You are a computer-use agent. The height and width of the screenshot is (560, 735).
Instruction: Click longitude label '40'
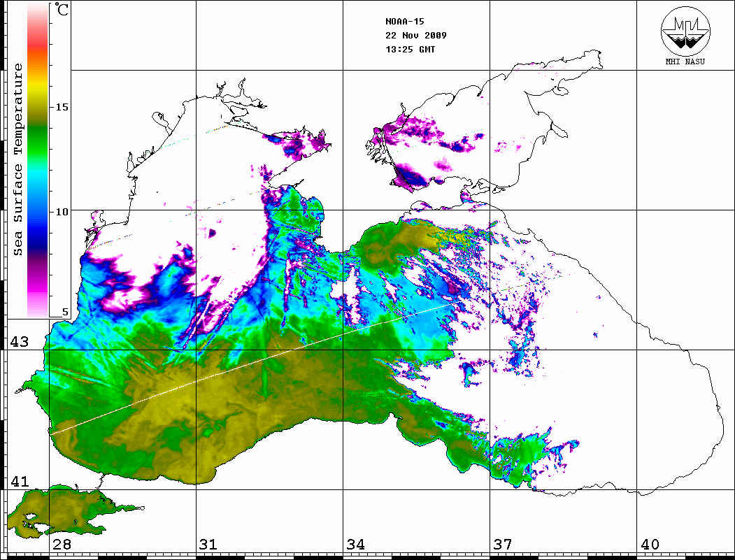(650, 545)
